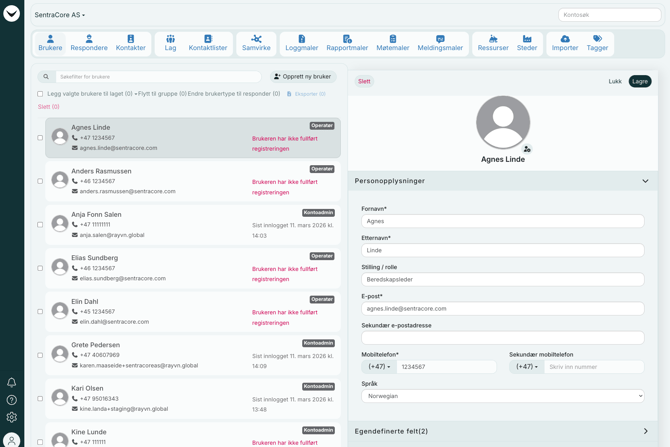Collapse the Personopplysninger section
Screen dimensions: 670x447
[x=645, y=181]
